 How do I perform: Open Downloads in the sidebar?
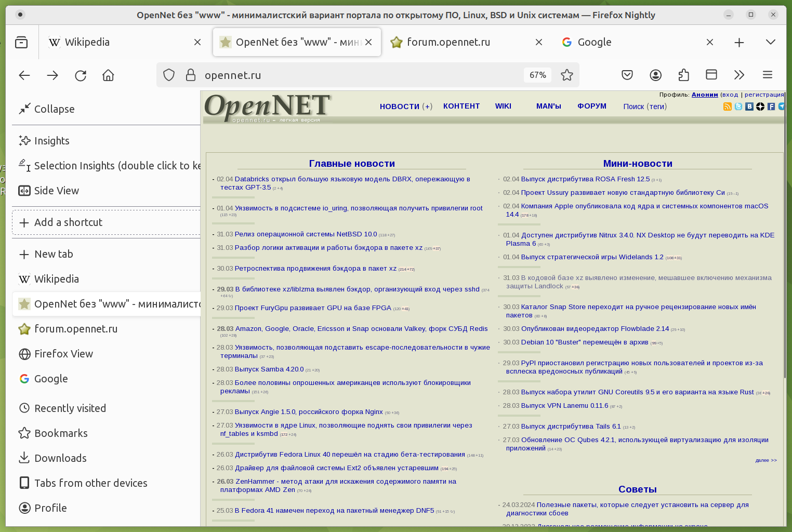pos(106,458)
